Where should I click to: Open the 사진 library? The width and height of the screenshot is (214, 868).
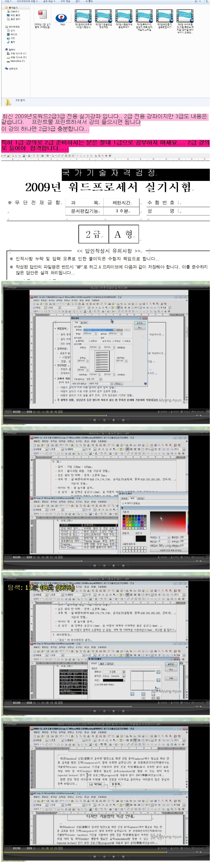(x=11, y=38)
